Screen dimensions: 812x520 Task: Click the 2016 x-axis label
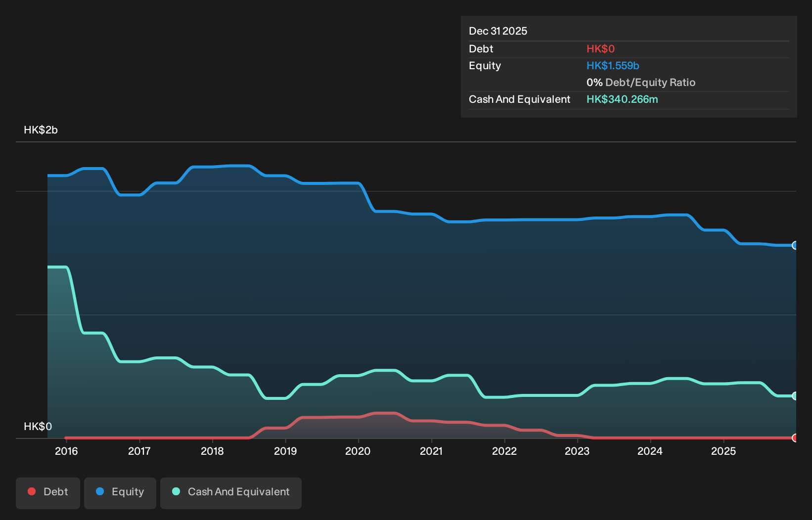pos(66,451)
